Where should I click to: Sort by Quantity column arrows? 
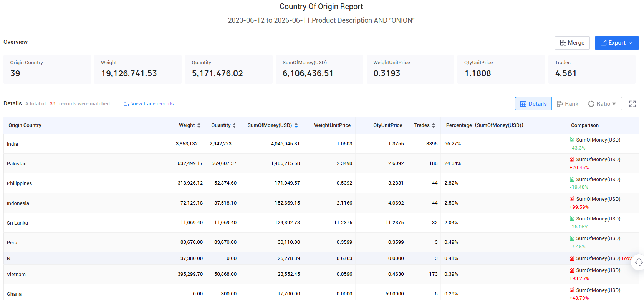[x=234, y=125]
